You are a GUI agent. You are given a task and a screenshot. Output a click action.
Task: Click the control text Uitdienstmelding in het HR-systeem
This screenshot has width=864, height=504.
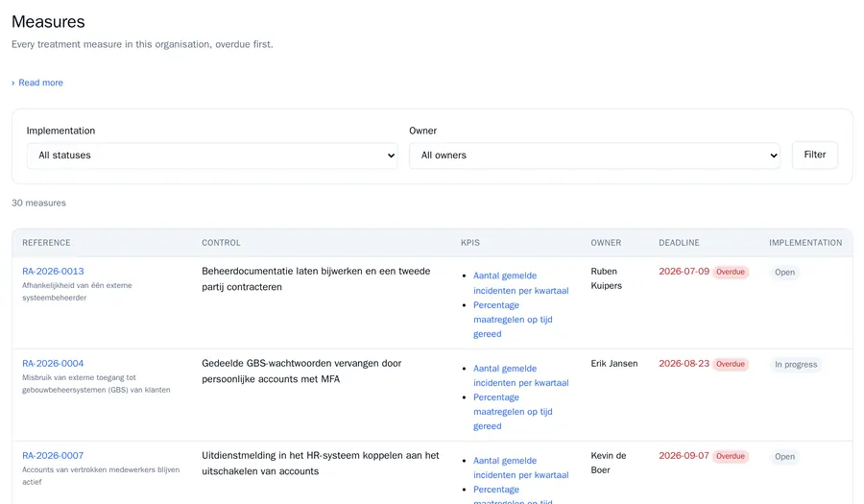click(x=320, y=464)
